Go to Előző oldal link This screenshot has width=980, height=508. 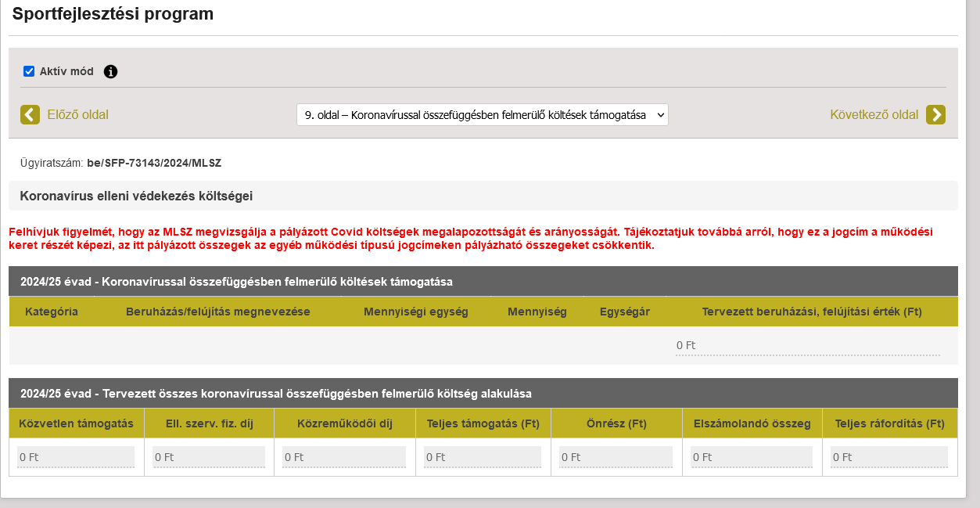coord(77,115)
